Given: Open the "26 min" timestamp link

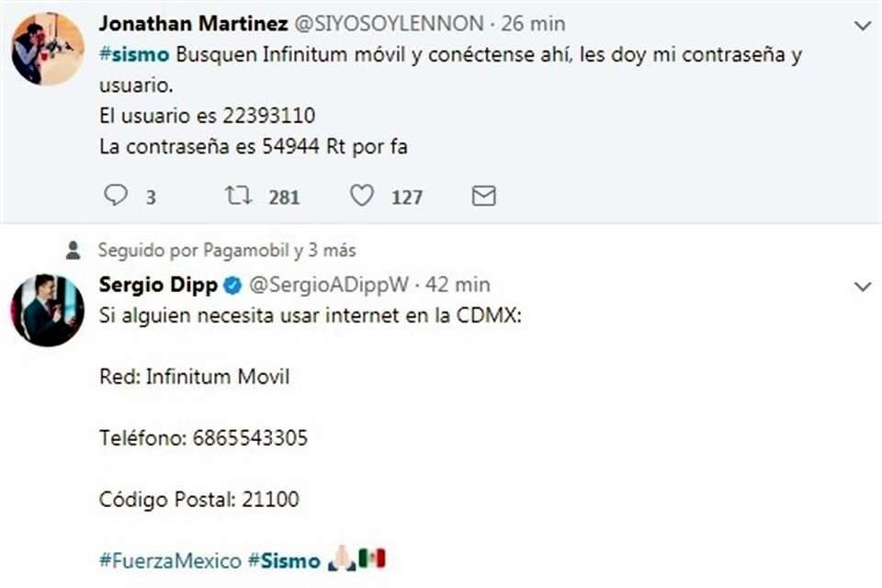Looking at the screenshot, I should pos(531,23).
